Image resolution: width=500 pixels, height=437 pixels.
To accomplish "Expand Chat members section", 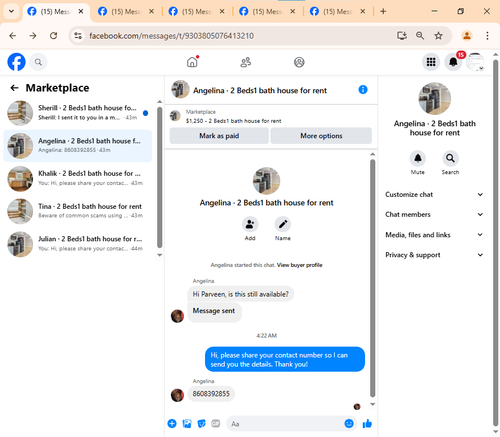I will 434,215.
